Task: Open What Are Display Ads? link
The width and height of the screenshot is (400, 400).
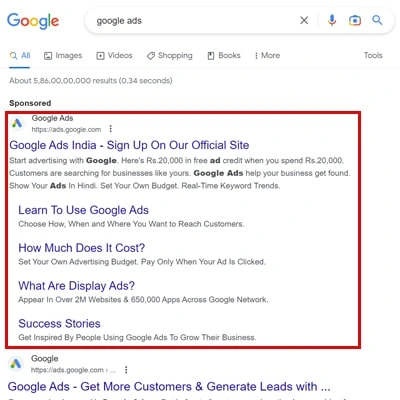Action: click(76, 286)
